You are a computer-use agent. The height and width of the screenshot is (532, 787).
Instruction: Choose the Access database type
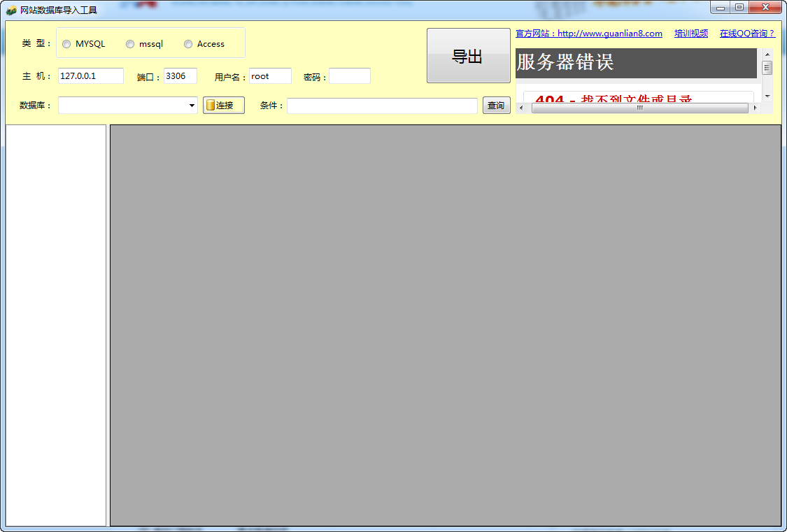(x=188, y=44)
